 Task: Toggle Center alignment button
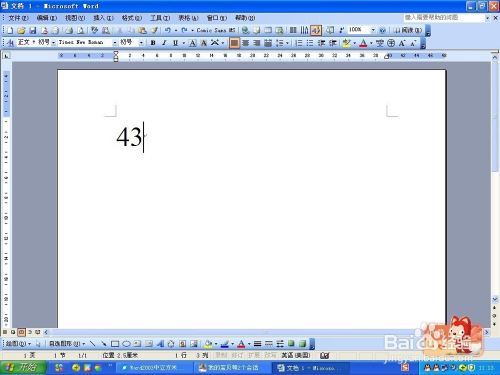coord(246,43)
